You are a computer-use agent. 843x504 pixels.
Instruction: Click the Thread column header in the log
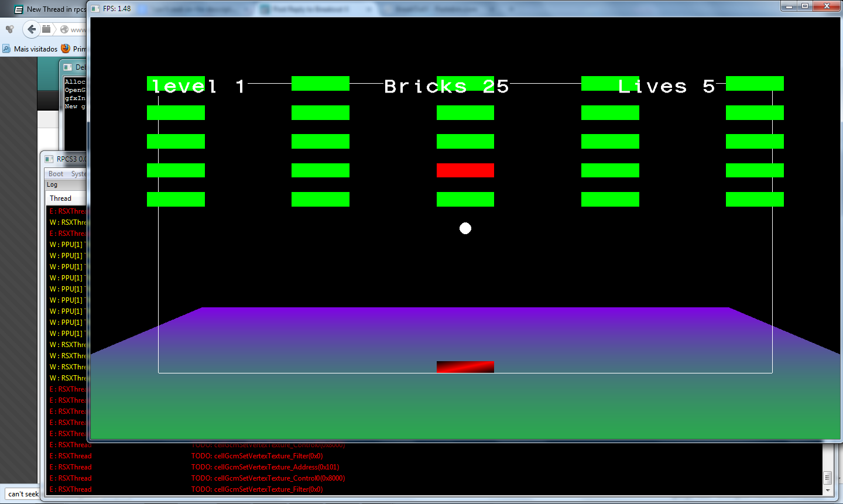click(60, 198)
